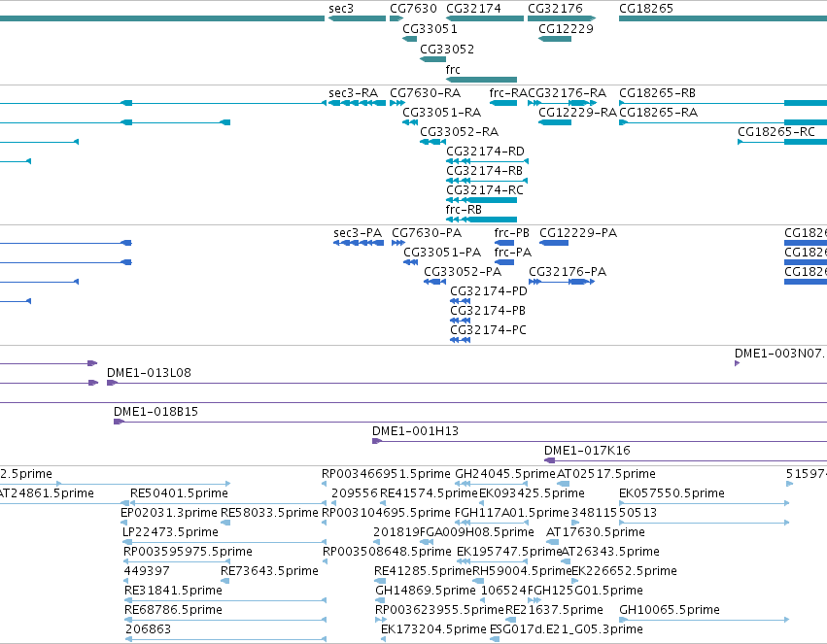Viewport: 827px width, 644px height.
Task: Select protein frc-PB
Action: click(504, 243)
